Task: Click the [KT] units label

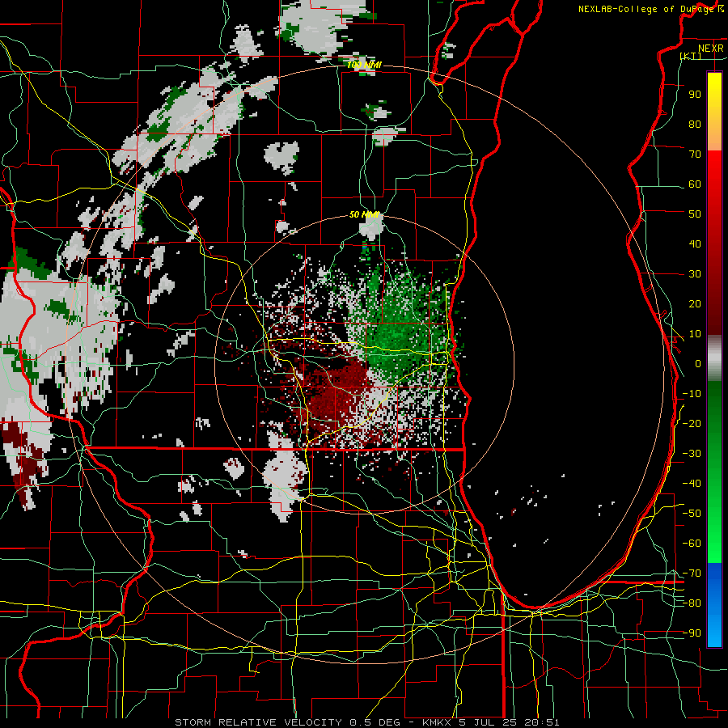Action: (x=691, y=56)
